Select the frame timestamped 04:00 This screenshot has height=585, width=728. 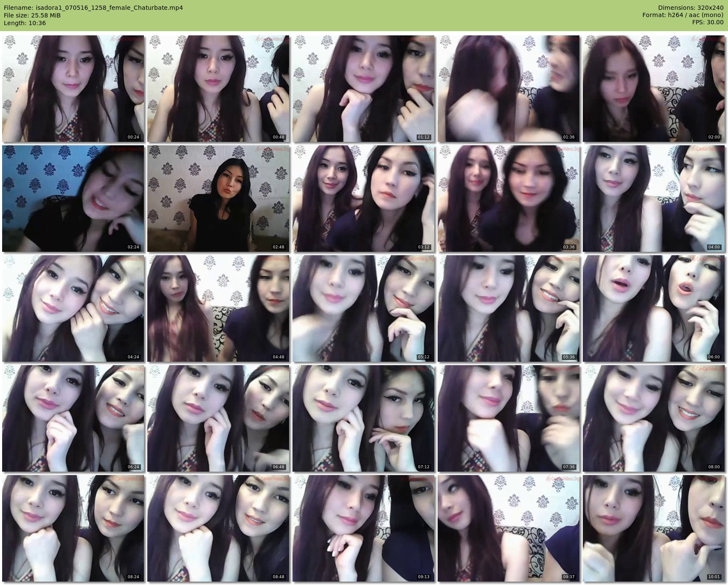point(654,199)
